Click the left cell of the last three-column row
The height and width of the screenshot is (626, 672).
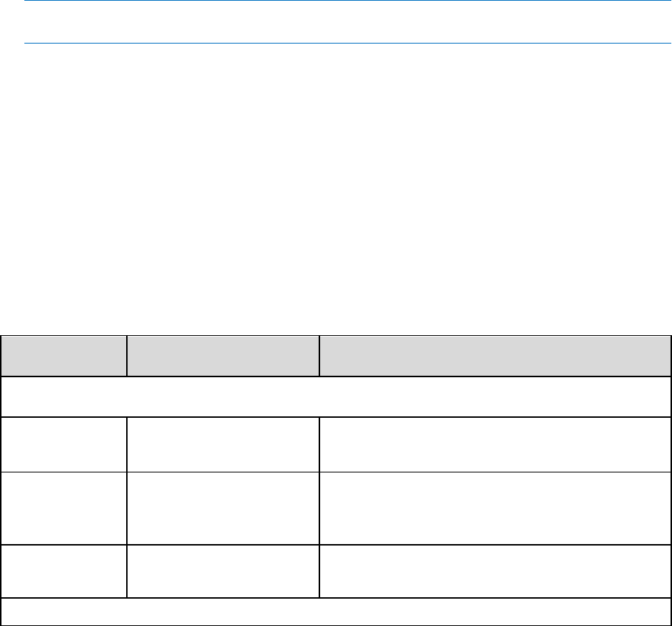click(x=64, y=571)
